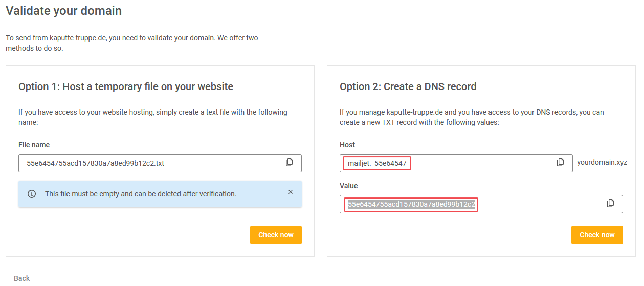Click the Option 2 DNS record heading

408,86
